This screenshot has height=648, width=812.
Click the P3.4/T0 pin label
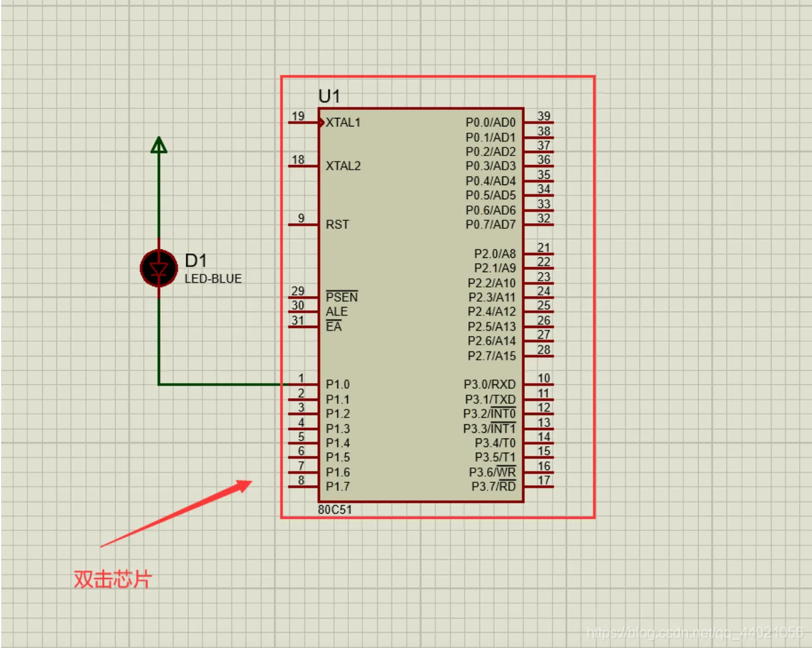click(495, 443)
